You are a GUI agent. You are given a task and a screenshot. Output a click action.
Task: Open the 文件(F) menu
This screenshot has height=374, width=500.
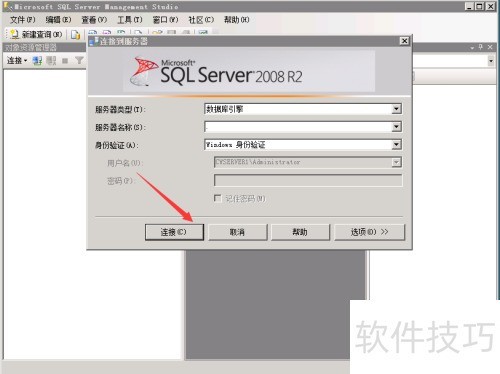pos(22,20)
